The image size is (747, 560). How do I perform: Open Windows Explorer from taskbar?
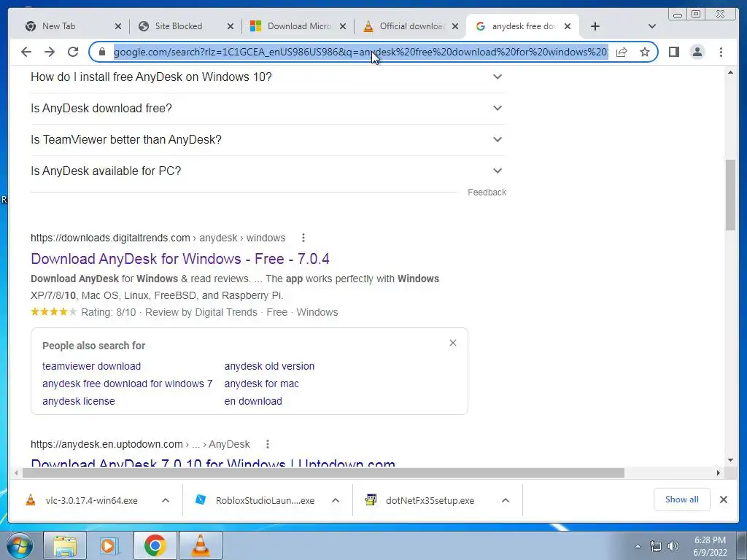coord(65,545)
